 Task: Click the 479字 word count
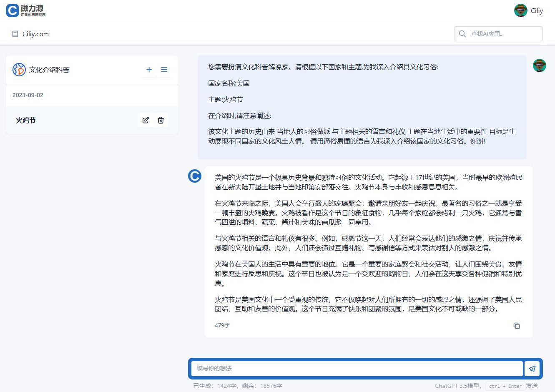(222, 325)
